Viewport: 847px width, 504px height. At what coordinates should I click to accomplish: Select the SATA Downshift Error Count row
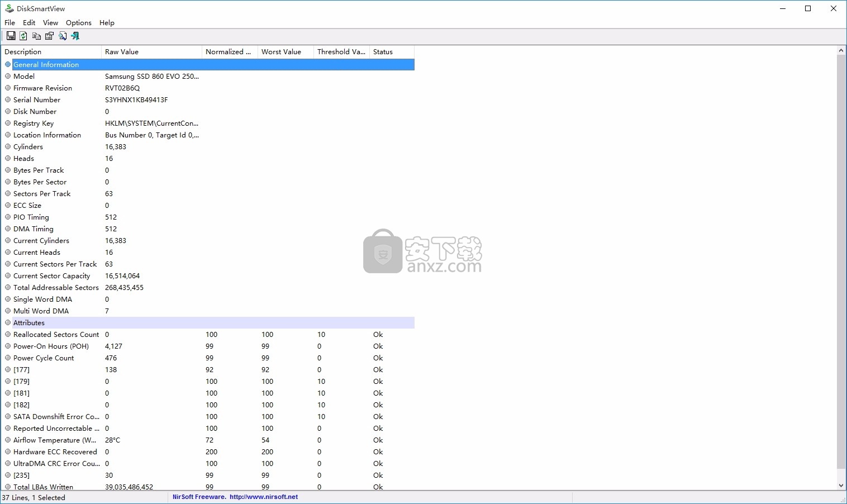(208, 416)
